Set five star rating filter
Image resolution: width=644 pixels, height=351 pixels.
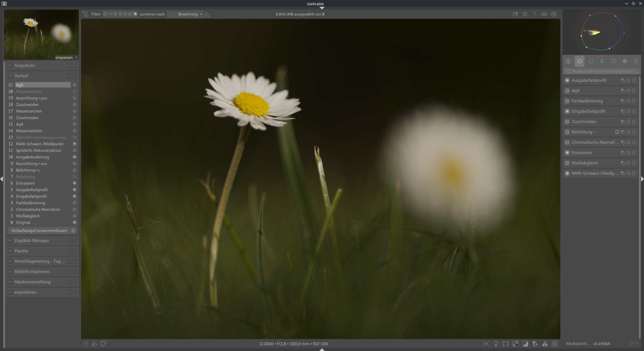(135, 14)
